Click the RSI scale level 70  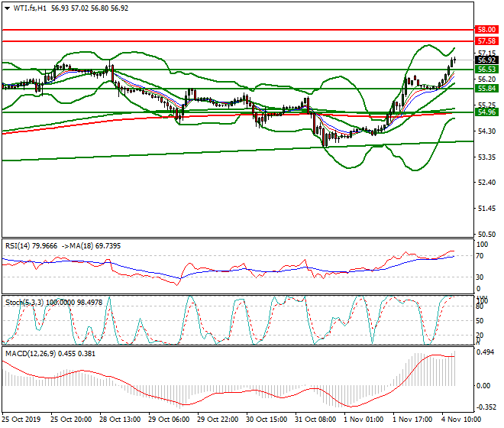[480, 256]
